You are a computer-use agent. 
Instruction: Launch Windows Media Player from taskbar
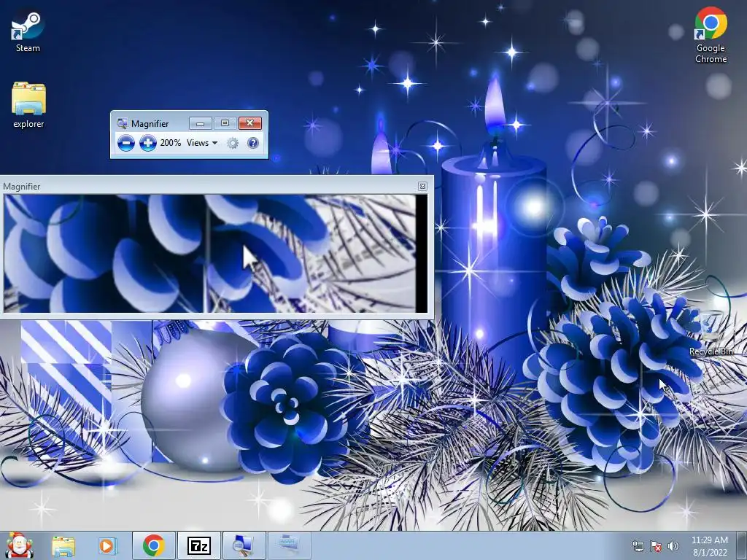point(107,545)
